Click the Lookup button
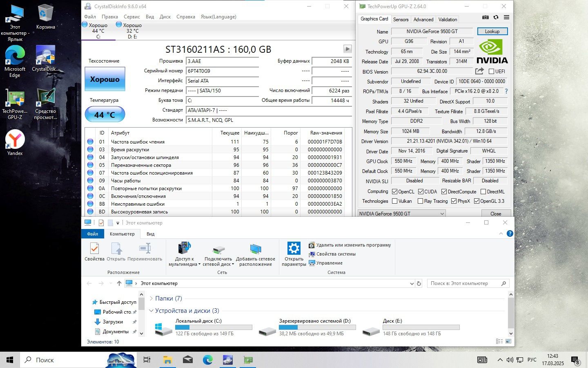Viewport: 588px width, 368px height. click(x=492, y=31)
